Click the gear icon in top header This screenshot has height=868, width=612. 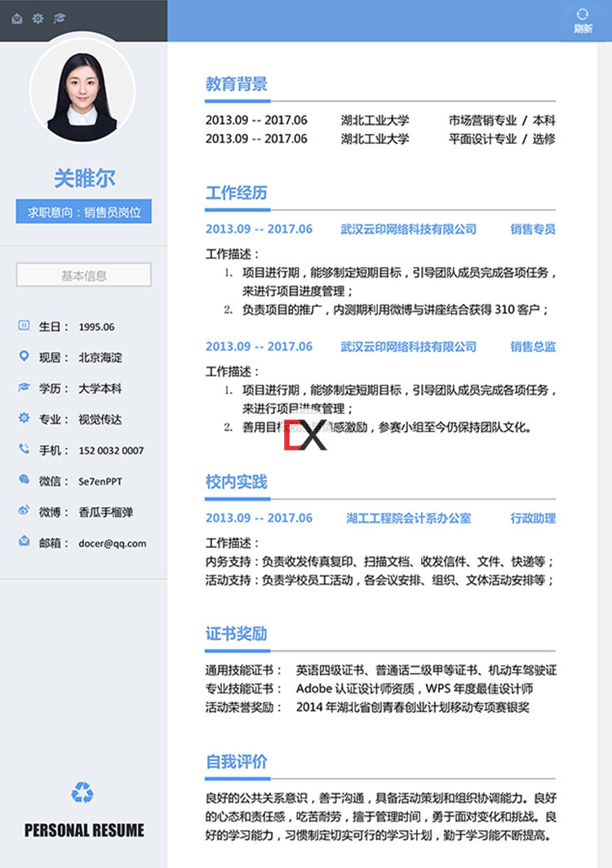pyautogui.click(x=38, y=18)
